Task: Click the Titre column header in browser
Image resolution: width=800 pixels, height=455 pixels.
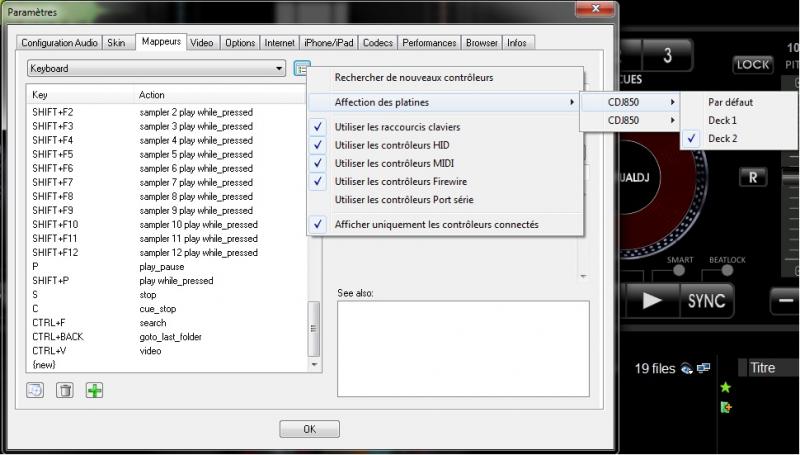Action: [x=769, y=368]
